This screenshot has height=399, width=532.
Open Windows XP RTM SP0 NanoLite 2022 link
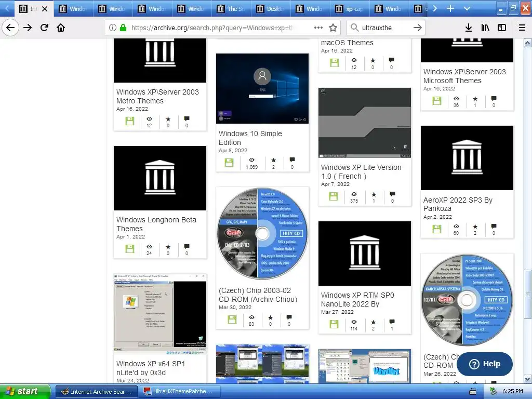click(x=357, y=300)
